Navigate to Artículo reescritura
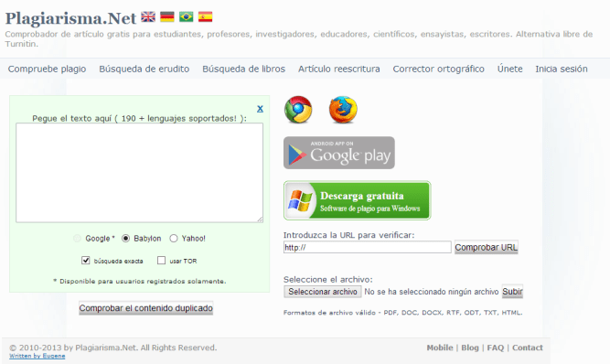Screen dimensions: 610x364 339,69
